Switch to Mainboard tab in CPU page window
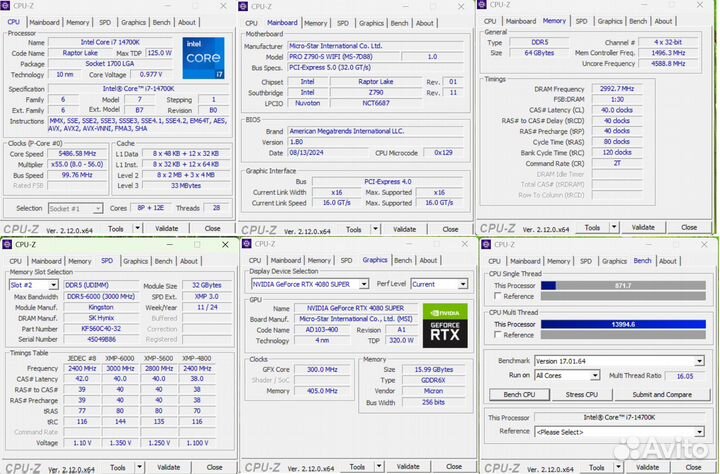 (44, 22)
